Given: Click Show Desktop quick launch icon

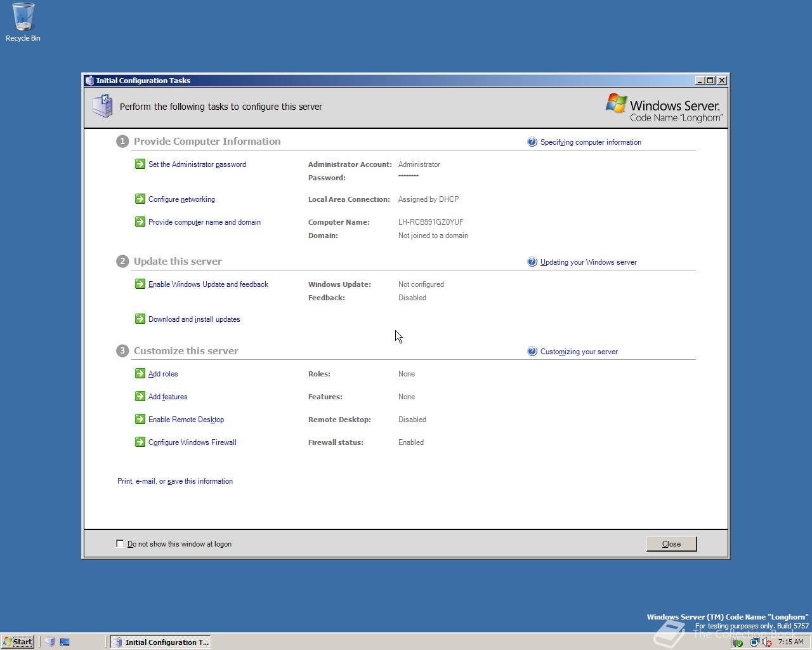Looking at the screenshot, I should point(65,642).
